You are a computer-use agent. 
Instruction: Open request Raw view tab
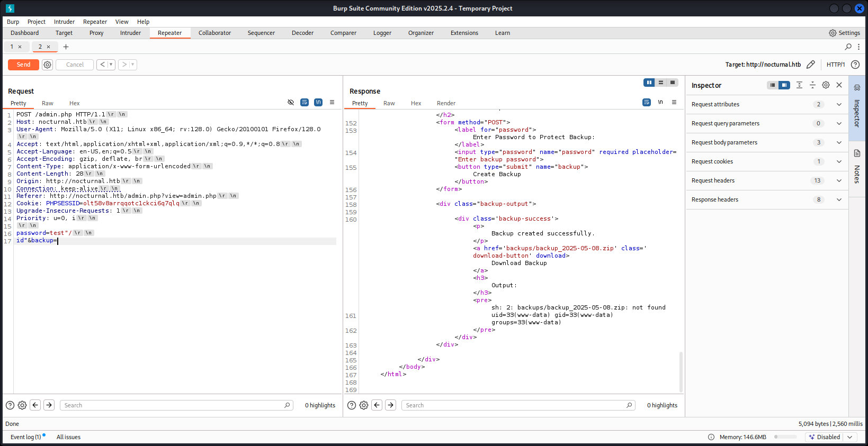pyautogui.click(x=48, y=103)
